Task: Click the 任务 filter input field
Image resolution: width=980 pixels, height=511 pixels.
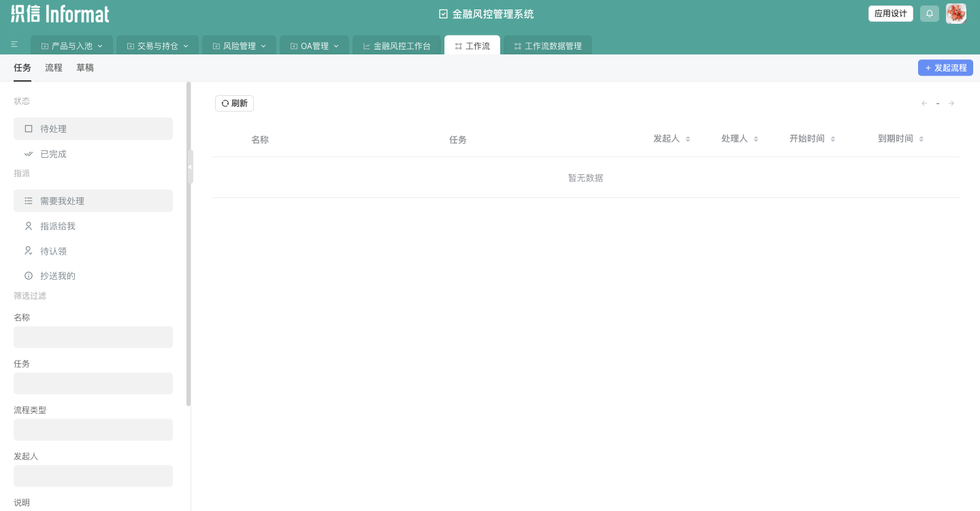Action: pyautogui.click(x=93, y=384)
